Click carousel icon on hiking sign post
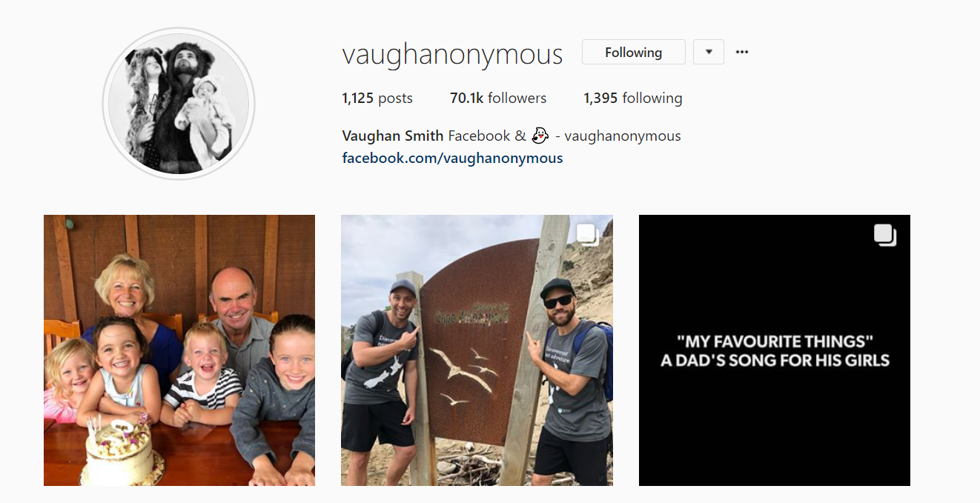This screenshot has height=503, width=980. coord(587,235)
